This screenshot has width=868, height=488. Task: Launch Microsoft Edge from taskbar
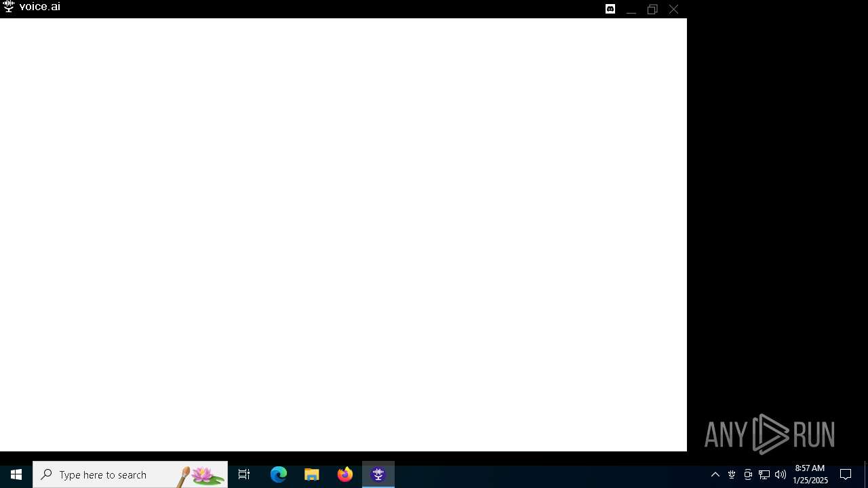(279, 474)
